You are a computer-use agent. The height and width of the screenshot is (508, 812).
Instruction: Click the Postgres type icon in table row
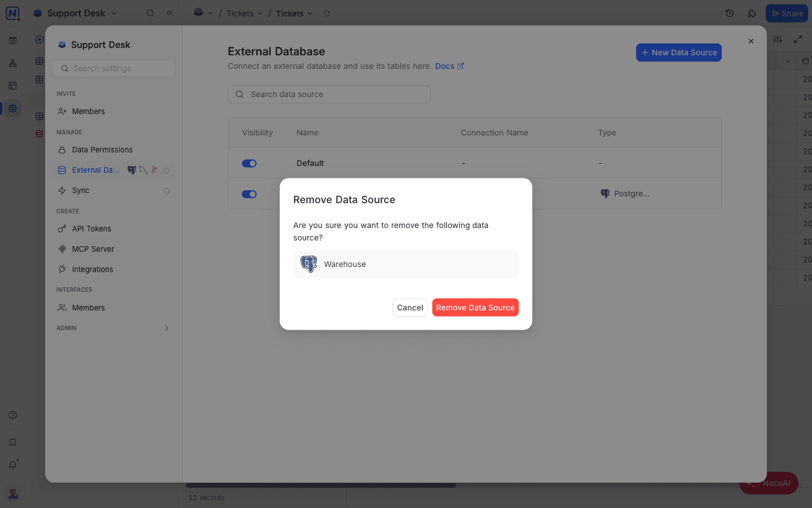coord(605,194)
